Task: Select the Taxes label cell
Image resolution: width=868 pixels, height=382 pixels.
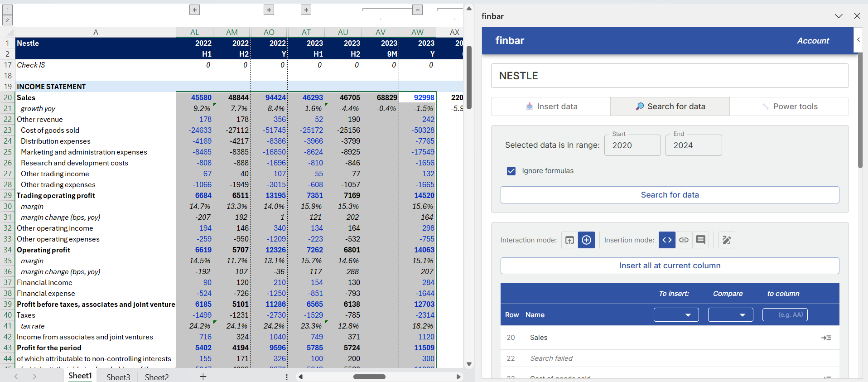Action: pyautogui.click(x=96, y=315)
